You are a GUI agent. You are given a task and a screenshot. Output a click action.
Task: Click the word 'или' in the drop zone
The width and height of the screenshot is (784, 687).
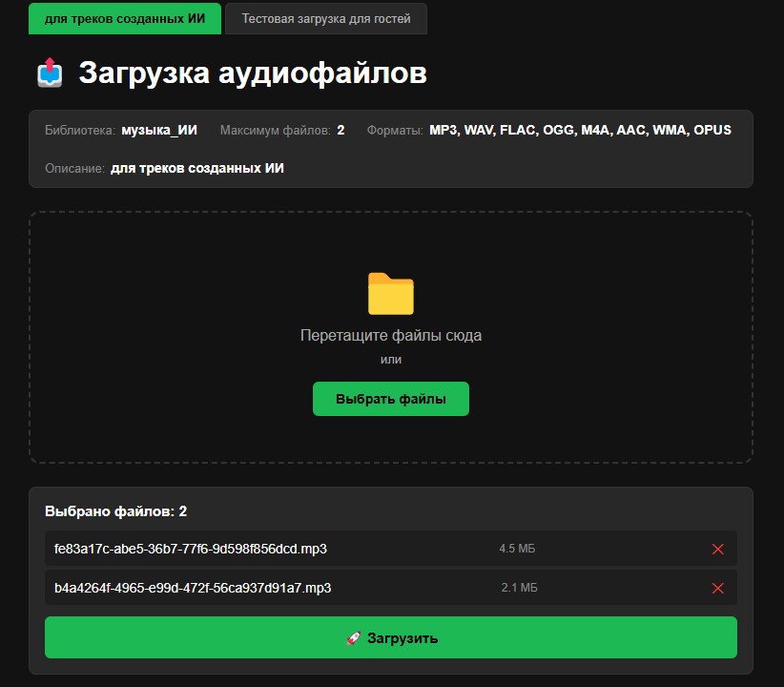tap(391, 360)
